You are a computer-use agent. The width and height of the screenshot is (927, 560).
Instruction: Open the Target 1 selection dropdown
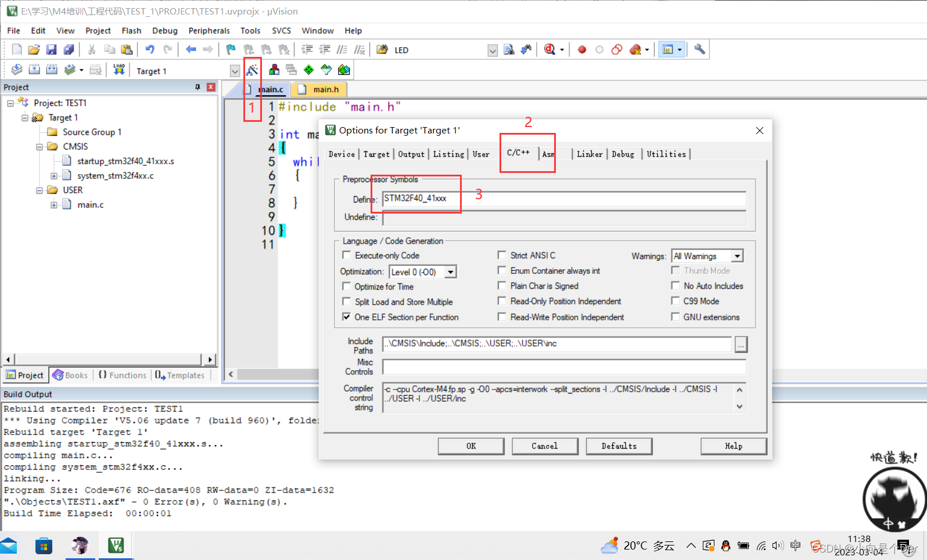pyautogui.click(x=235, y=71)
